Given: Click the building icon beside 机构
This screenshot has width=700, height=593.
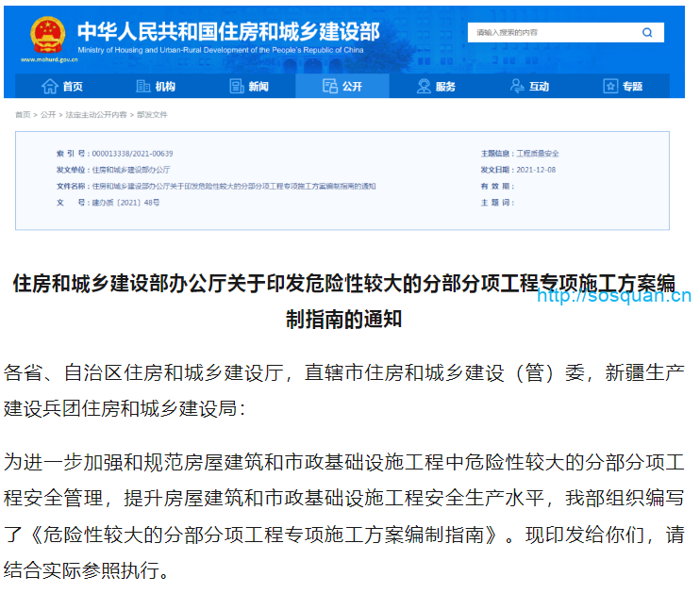Looking at the screenshot, I should tap(142, 86).
